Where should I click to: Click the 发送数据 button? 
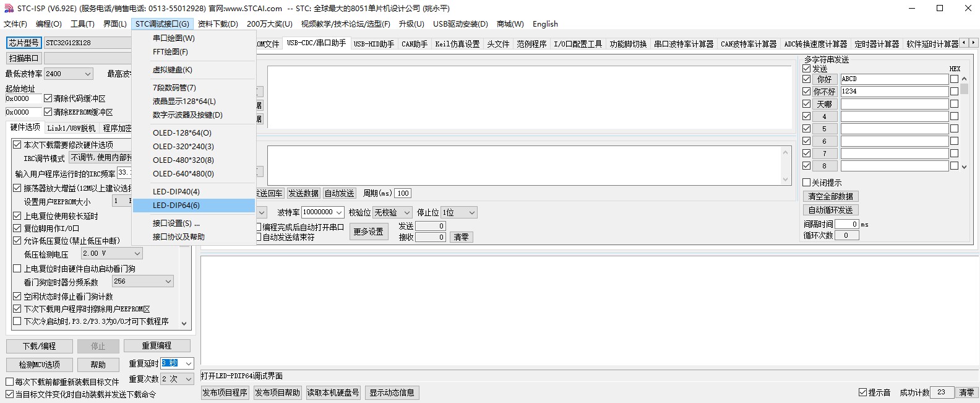pos(303,193)
